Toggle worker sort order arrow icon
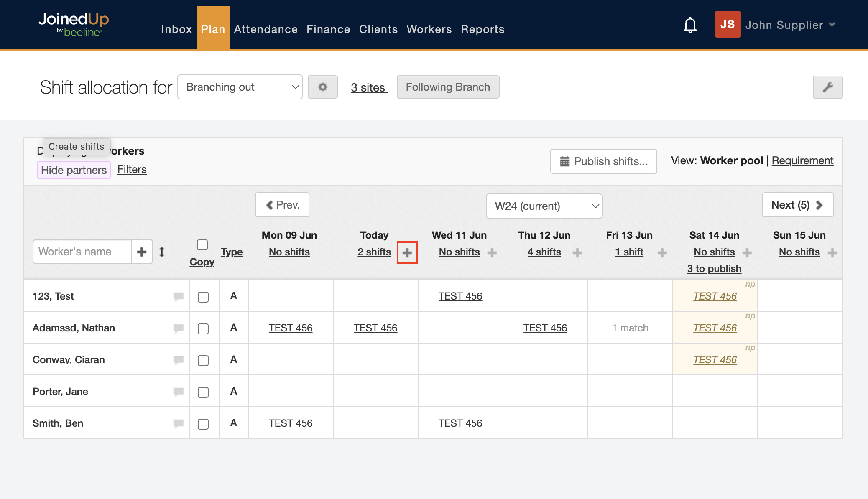 (x=162, y=252)
